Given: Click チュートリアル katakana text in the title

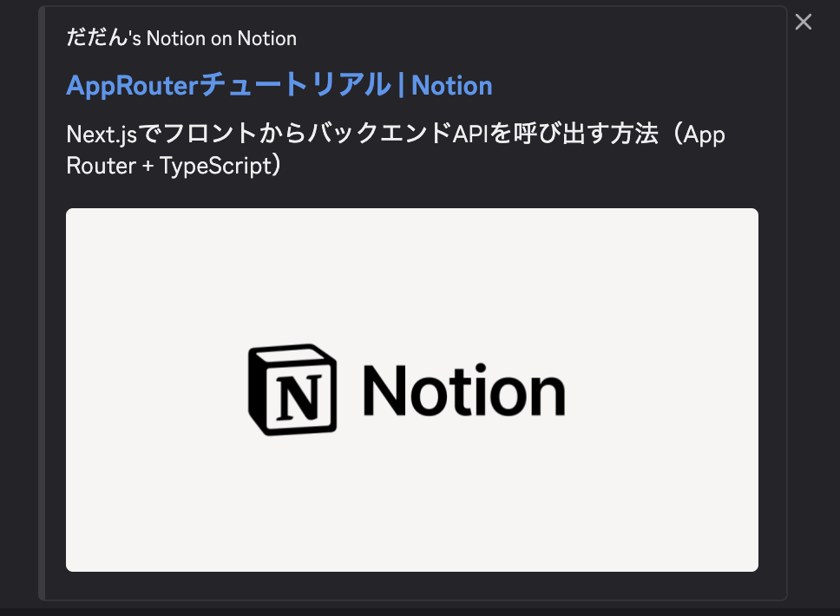Looking at the screenshot, I should click(295, 85).
